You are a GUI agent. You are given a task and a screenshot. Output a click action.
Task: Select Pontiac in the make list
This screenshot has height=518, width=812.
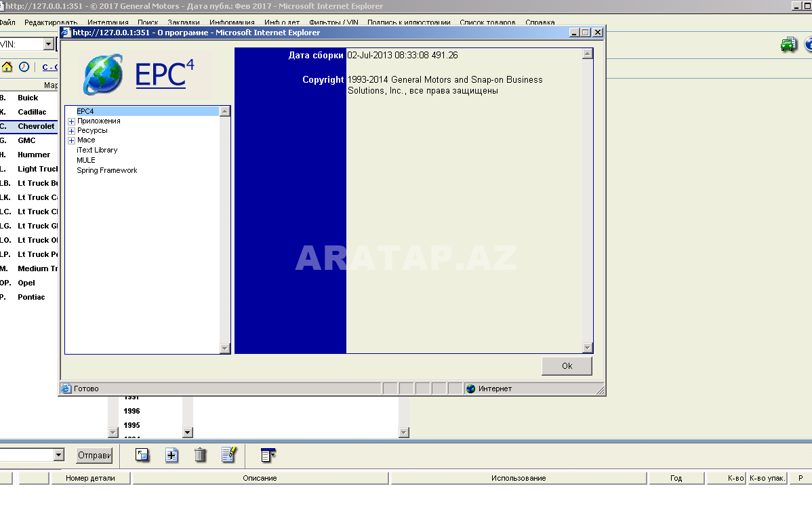tap(31, 298)
